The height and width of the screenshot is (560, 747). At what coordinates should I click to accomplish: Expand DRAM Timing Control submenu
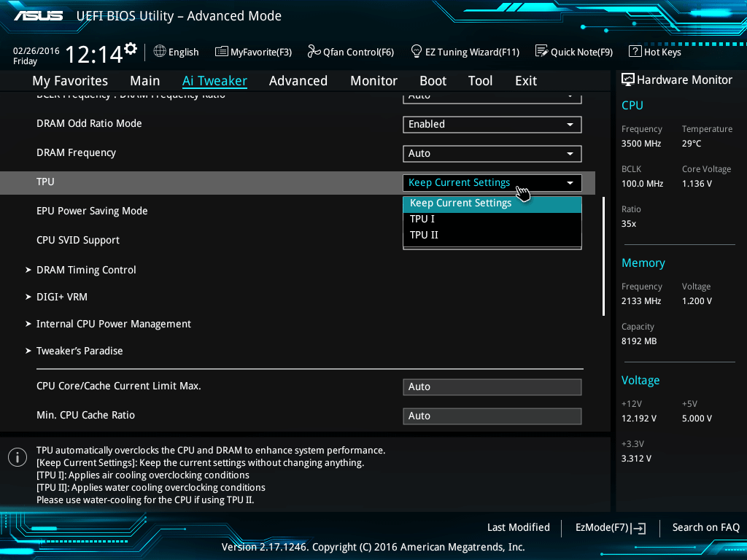[86, 270]
